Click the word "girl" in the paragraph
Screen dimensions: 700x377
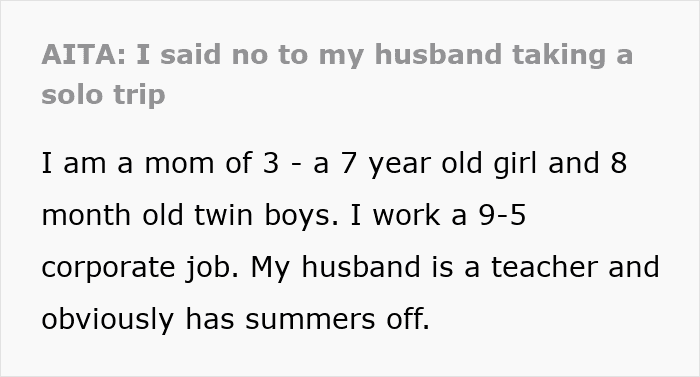[515, 164]
